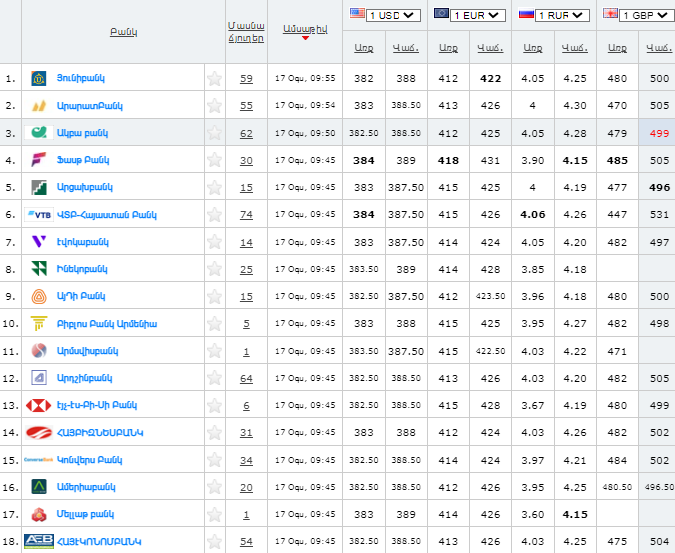Sort by Ամսաթիվ date column header
675x553 pixels.
tap(305, 29)
